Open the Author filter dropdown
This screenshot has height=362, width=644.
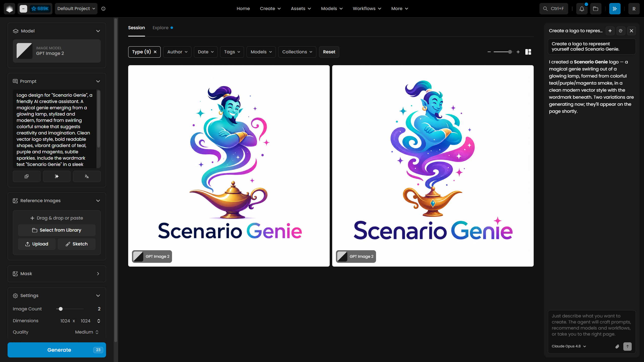177,52
